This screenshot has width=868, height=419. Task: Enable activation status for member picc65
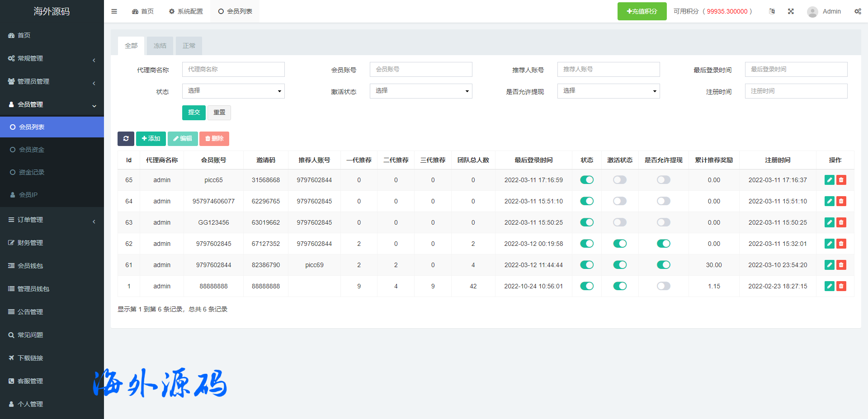pos(619,180)
